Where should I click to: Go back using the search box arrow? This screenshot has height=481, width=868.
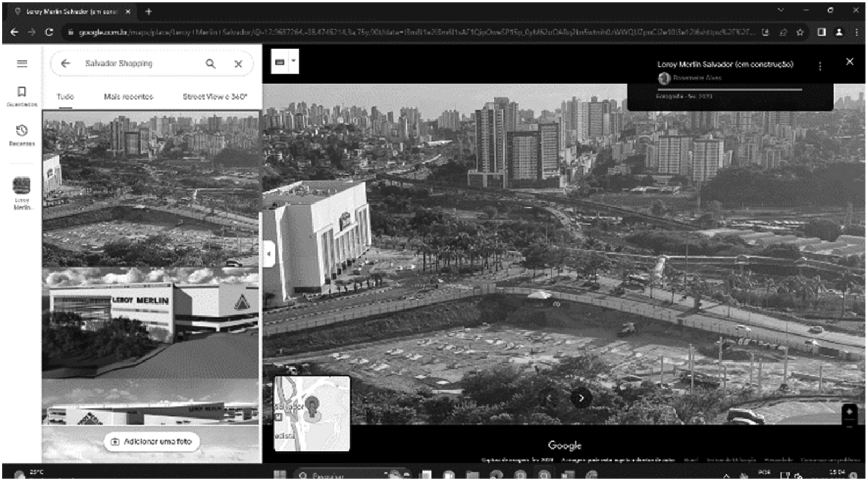[65, 64]
